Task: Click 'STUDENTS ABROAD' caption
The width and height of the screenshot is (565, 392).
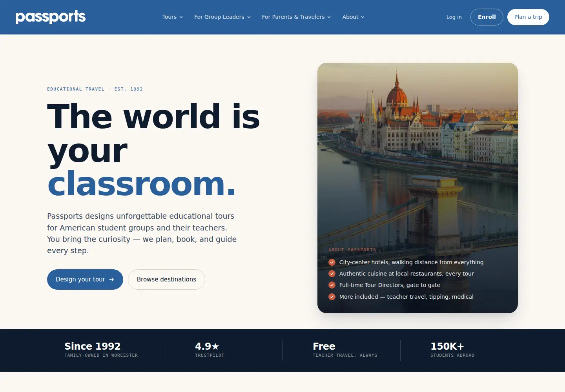Action: [x=452, y=355]
